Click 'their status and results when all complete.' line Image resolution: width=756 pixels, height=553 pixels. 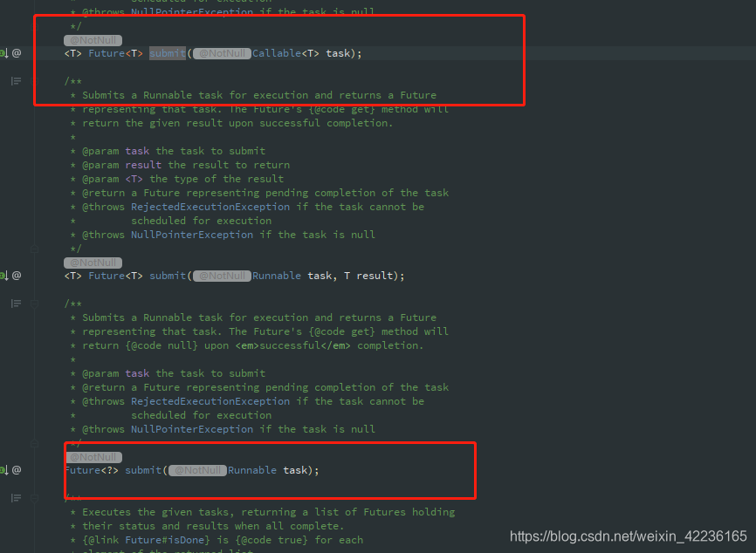(213, 526)
